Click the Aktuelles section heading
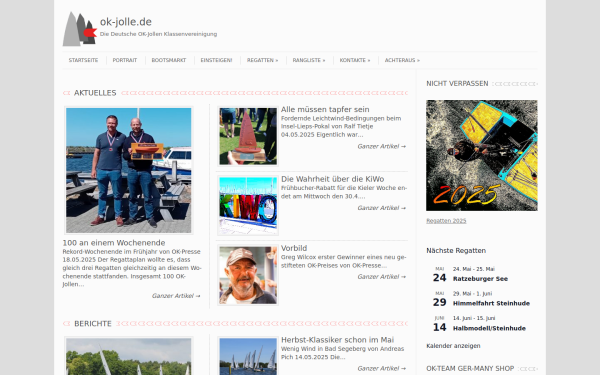The height and width of the screenshot is (375, 600). [x=95, y=93]
